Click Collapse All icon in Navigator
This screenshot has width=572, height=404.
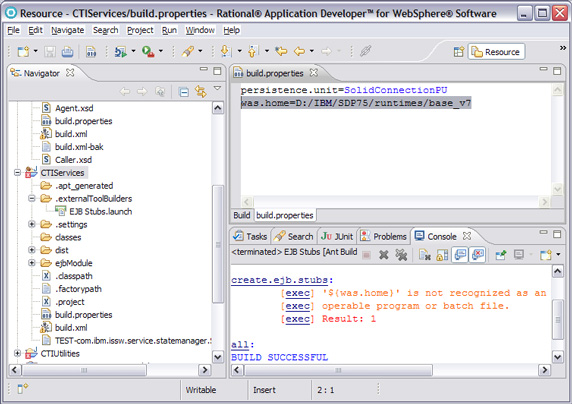point(183,92)
